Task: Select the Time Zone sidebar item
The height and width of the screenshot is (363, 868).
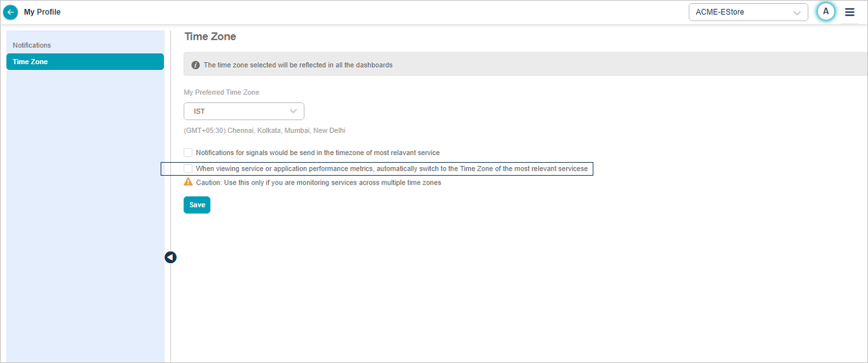Action: tap(85, 62)
